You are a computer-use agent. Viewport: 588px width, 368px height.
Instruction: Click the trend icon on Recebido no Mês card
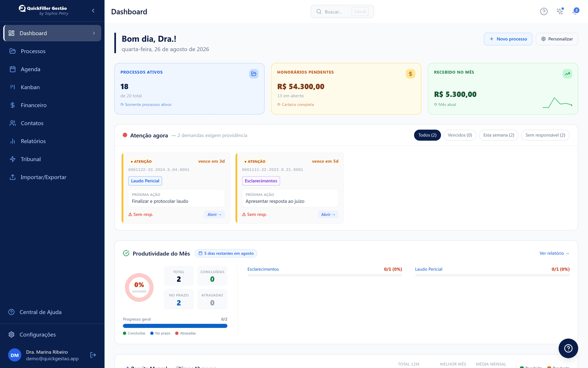click(x=567, y=74)
